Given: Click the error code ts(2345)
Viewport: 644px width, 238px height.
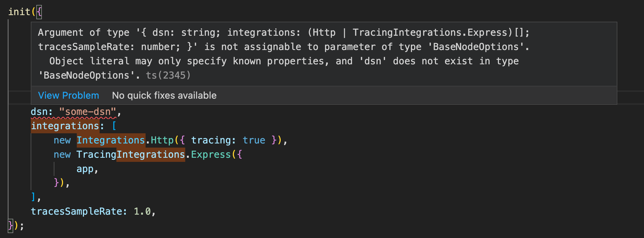Looking at the screenshot, I should pyautogui.click(x=168, y=75).
